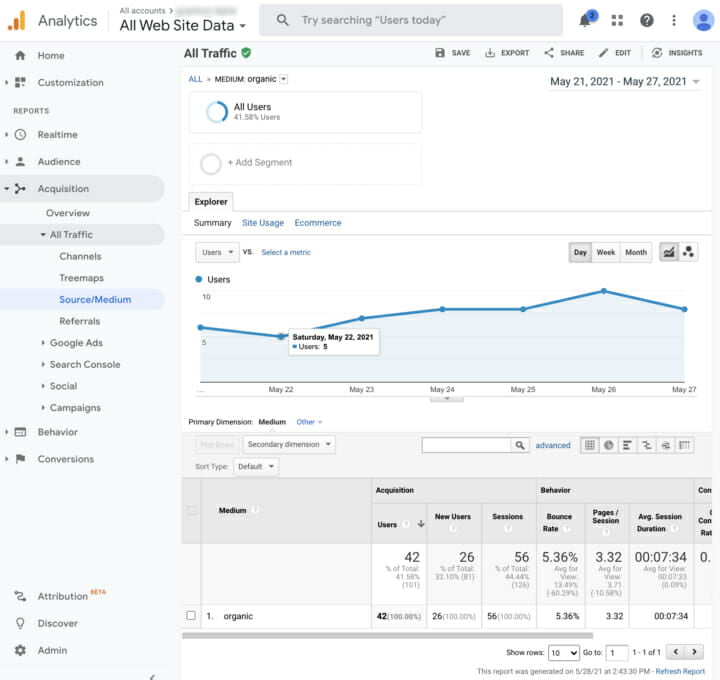Click the table search input field
The height and width of the screenshot is (680, 720).
coord(466,445)
